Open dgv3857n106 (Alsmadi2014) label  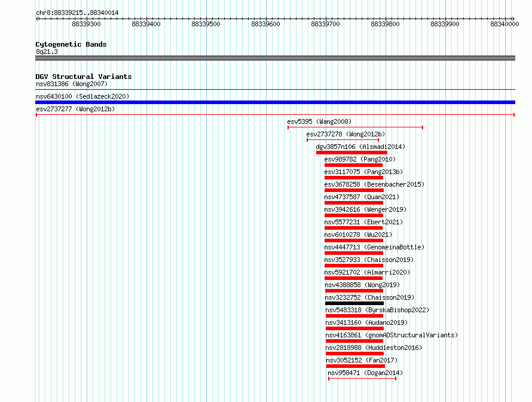[360, 147]
